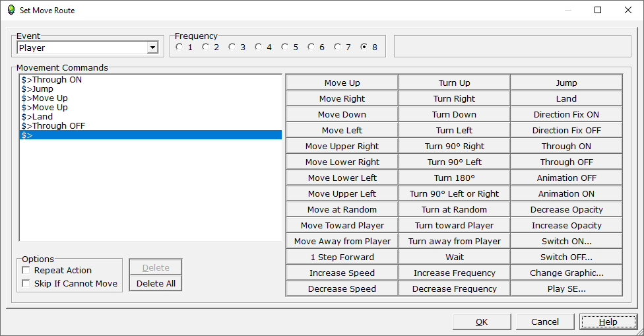Add Direction Fix OFF command
The height and width of the screenshot is (336, 644).
(x=566, y=130)
